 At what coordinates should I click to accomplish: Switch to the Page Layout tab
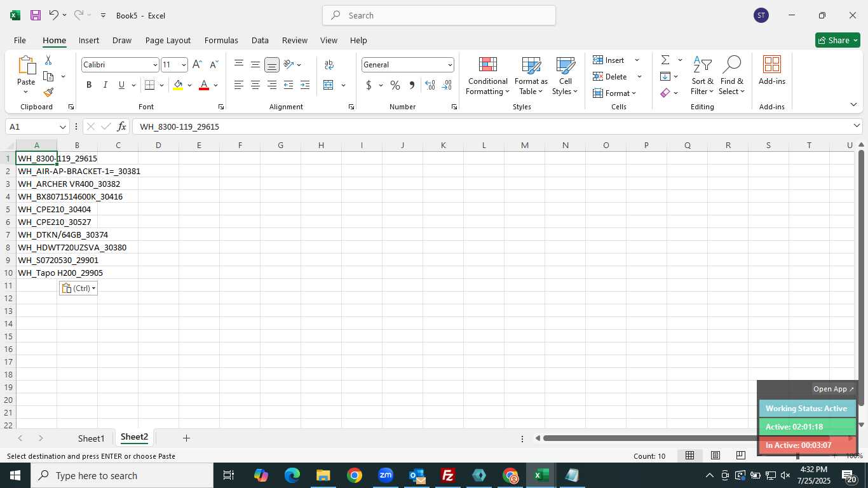click(168, 40)
